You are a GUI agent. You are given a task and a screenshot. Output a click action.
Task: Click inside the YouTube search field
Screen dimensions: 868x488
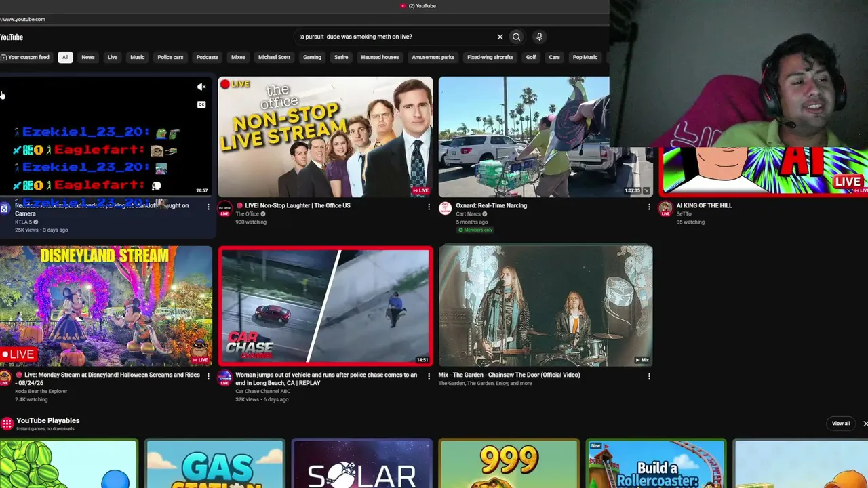tap(395, 37)
